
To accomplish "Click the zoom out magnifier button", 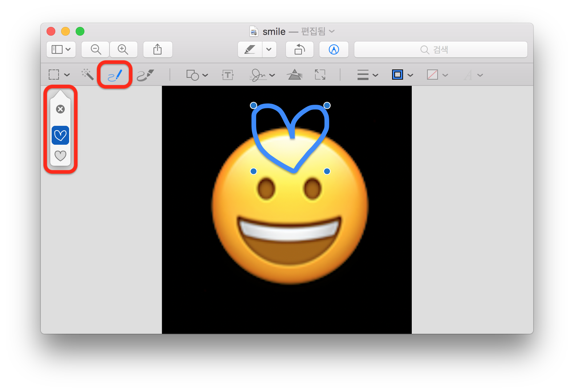I will coord(95,49).
